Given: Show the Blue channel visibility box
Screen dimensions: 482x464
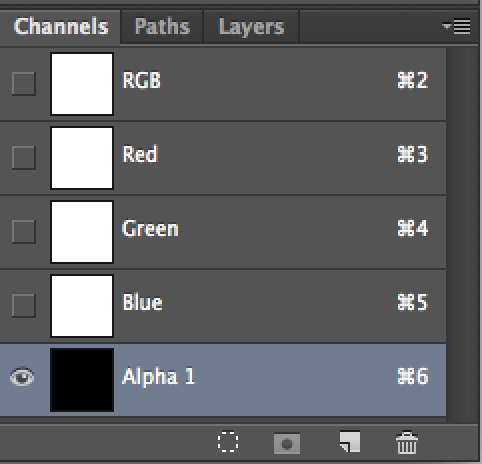Looking at the screenshot, I should coord(24,306).
